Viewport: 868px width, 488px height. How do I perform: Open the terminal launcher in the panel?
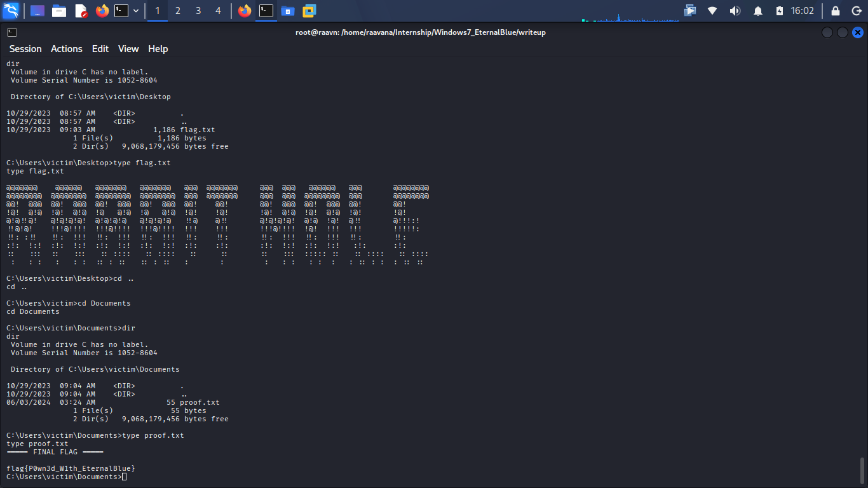(121, 11)
